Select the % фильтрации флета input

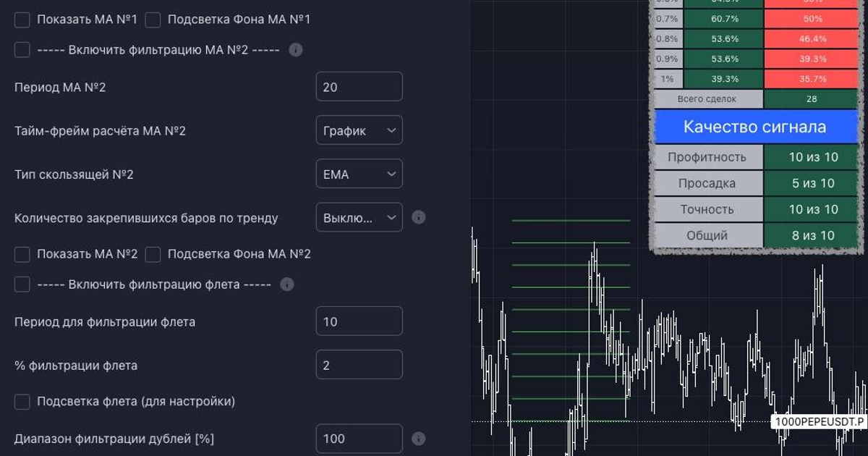(359, 365)
